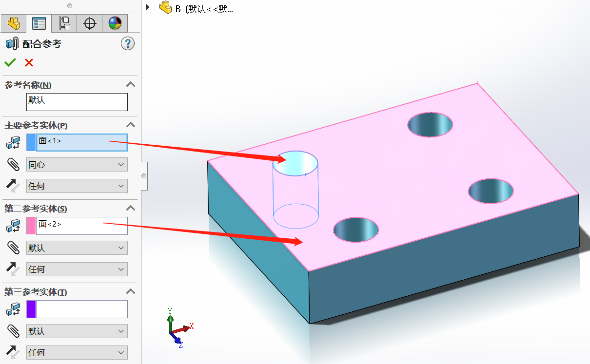Cancel the mate reference with red X
Screen dimensions: 590x364
[x=28, y=62]
